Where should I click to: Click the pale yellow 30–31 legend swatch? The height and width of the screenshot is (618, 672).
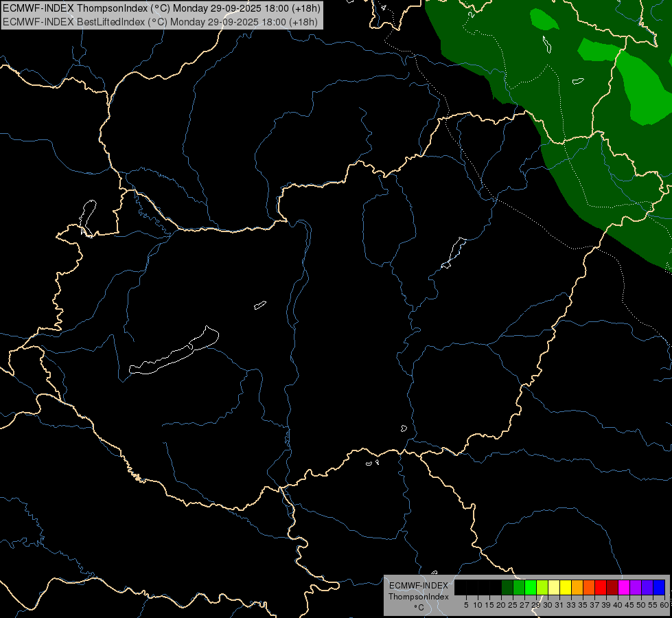coord(554,587)
